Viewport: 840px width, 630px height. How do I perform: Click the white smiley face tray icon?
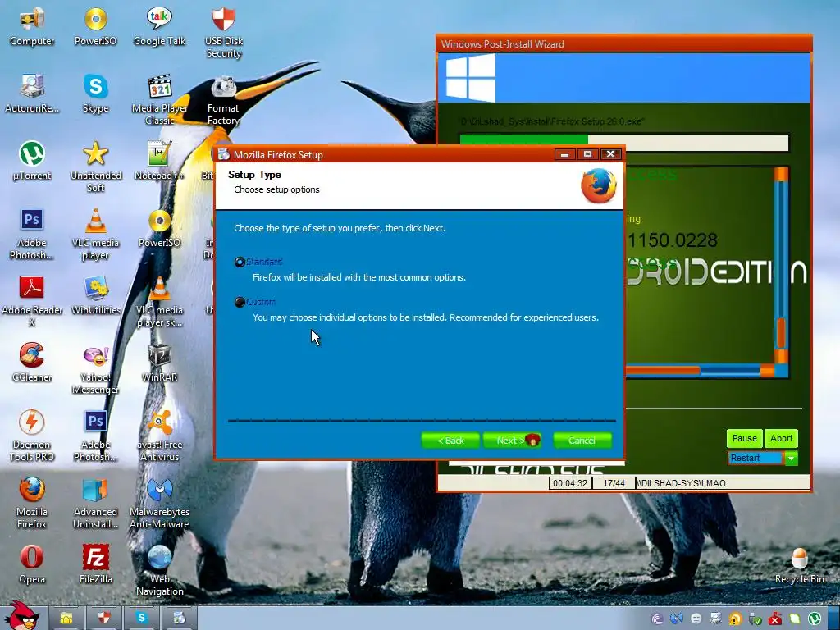tap(696, 619)
